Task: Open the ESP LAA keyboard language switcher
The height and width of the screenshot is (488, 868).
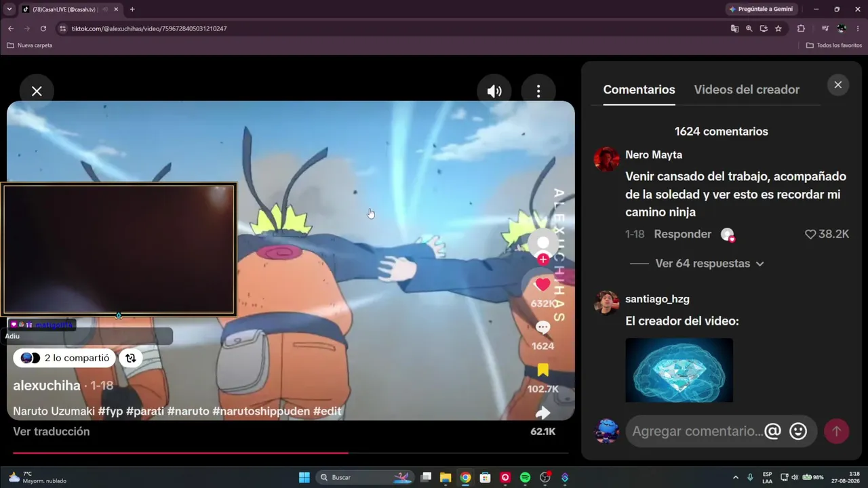Action: tap(767, 477)
